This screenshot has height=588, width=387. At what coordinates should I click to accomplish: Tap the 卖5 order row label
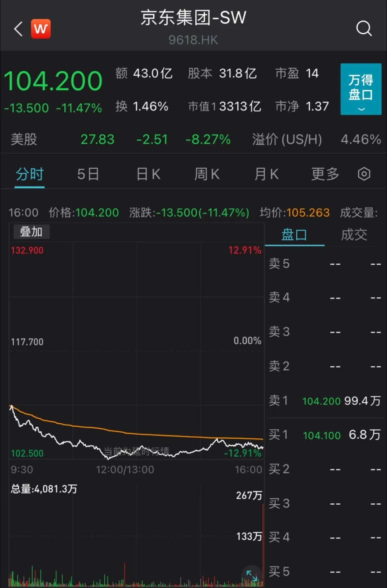(x=279, y=264)
